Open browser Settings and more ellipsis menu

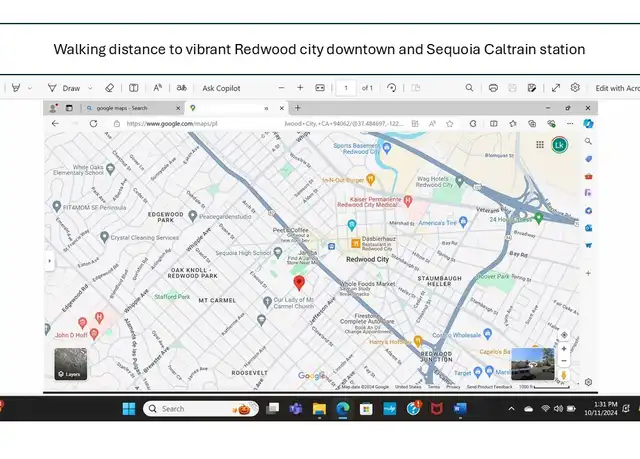coord(570,123)
